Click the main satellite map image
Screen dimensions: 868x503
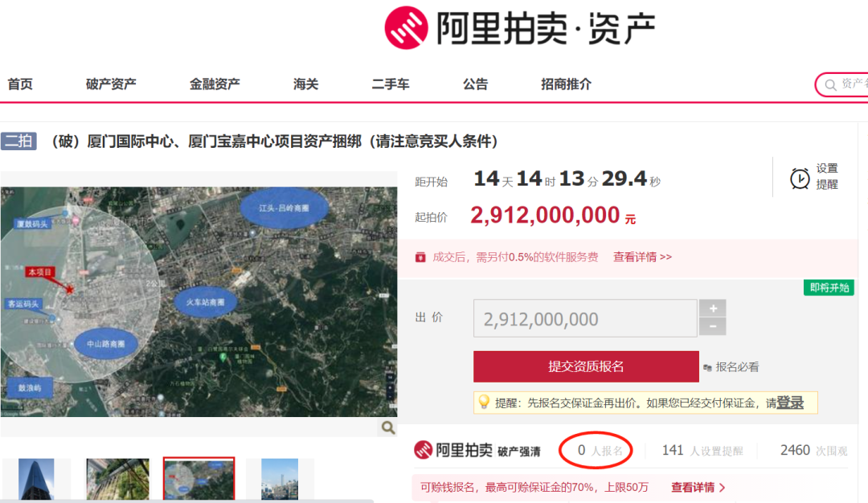pyautogui.click(x=199, y=301)
